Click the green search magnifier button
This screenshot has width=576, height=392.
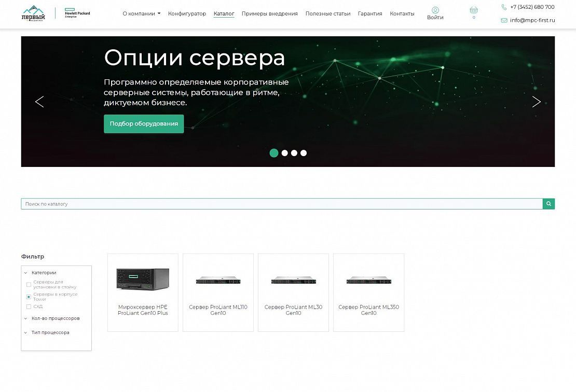[548, 204]
